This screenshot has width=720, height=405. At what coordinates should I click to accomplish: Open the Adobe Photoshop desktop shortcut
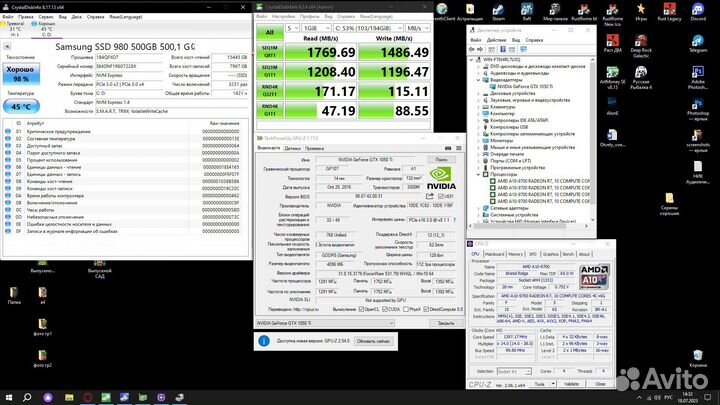point(698,77)
